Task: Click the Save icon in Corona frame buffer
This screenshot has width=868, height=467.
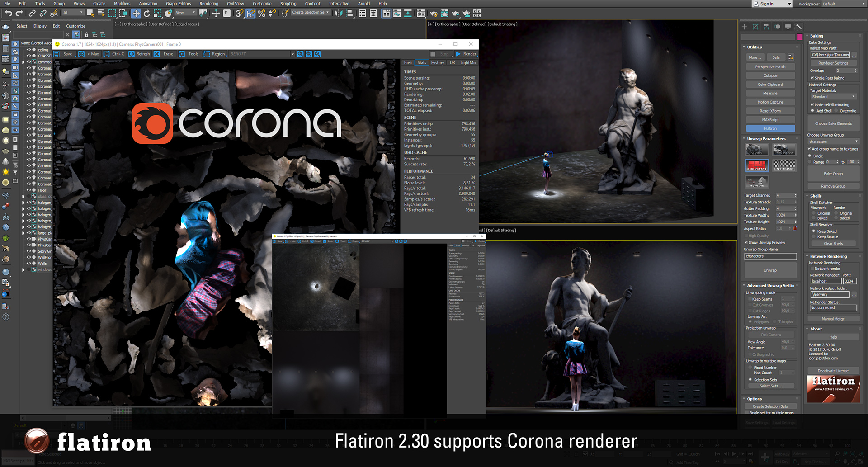Action: [57, 54]
